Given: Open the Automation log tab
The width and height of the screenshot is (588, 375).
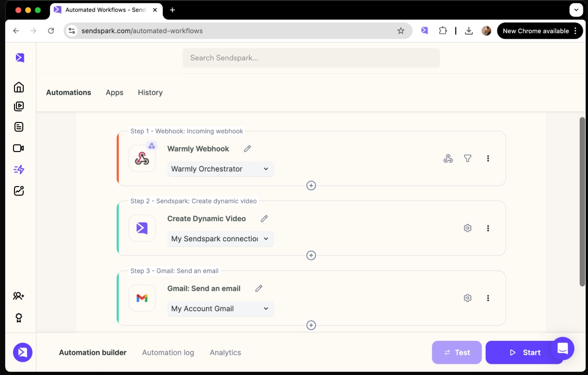Looking at the screenshot, I should point(168,353).
